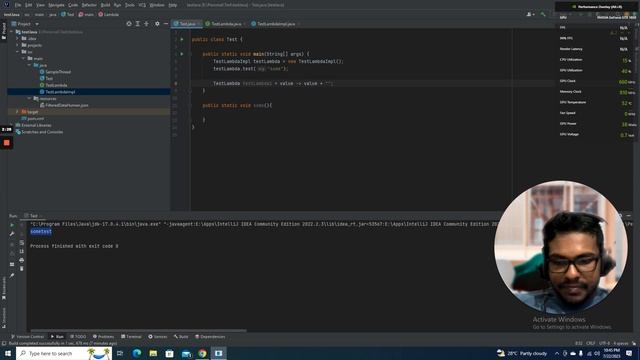This screenshot has height=360, width=640.
Task: Toggle the Structure side tab on left edge
Action: 4,318
